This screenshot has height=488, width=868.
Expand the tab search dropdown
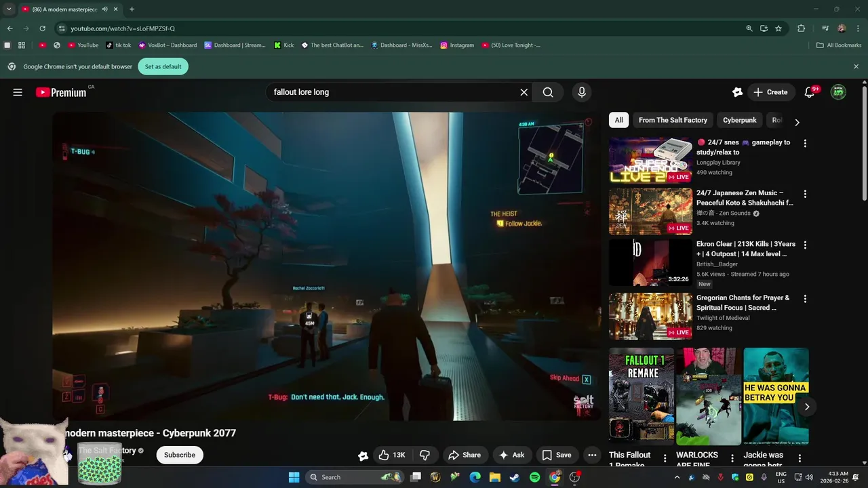coord(9,9)
